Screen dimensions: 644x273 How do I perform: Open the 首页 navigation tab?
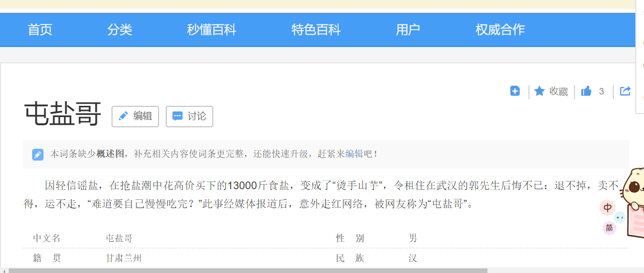(40, 30)
